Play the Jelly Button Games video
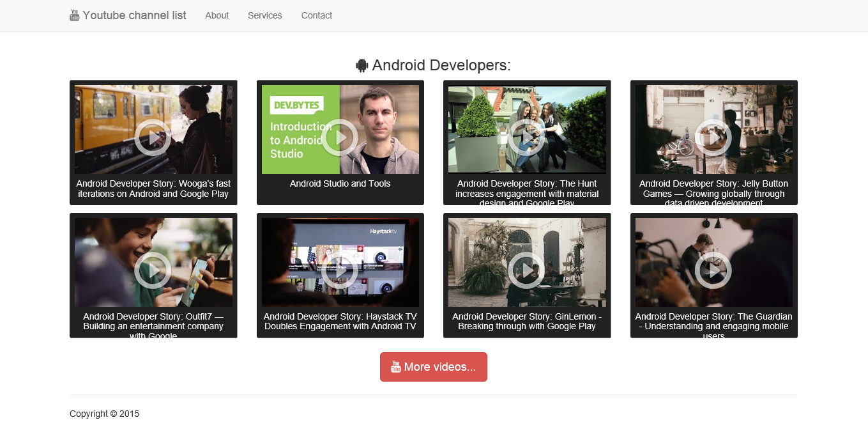This screenshot has height=427, width=868. (713, 137)
